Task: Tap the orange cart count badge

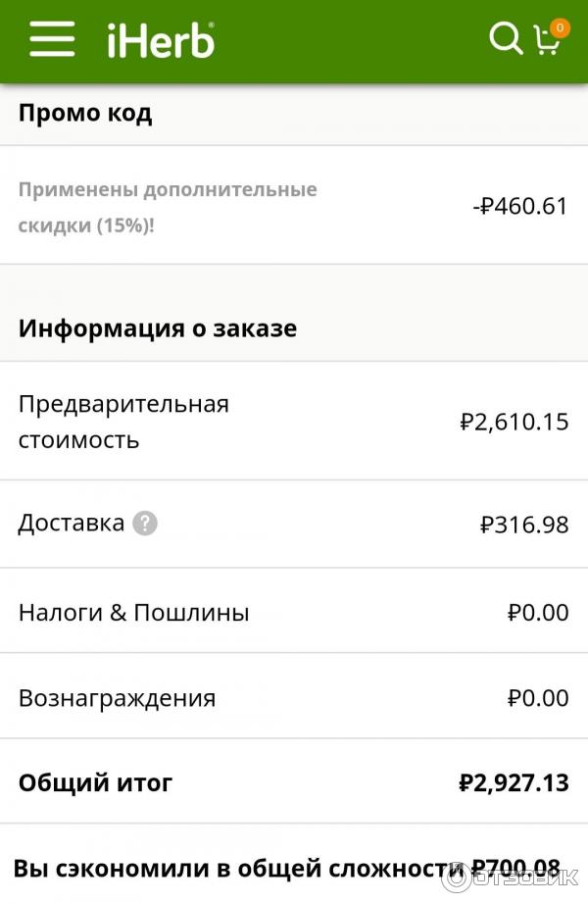Action: tap(560, 27)
